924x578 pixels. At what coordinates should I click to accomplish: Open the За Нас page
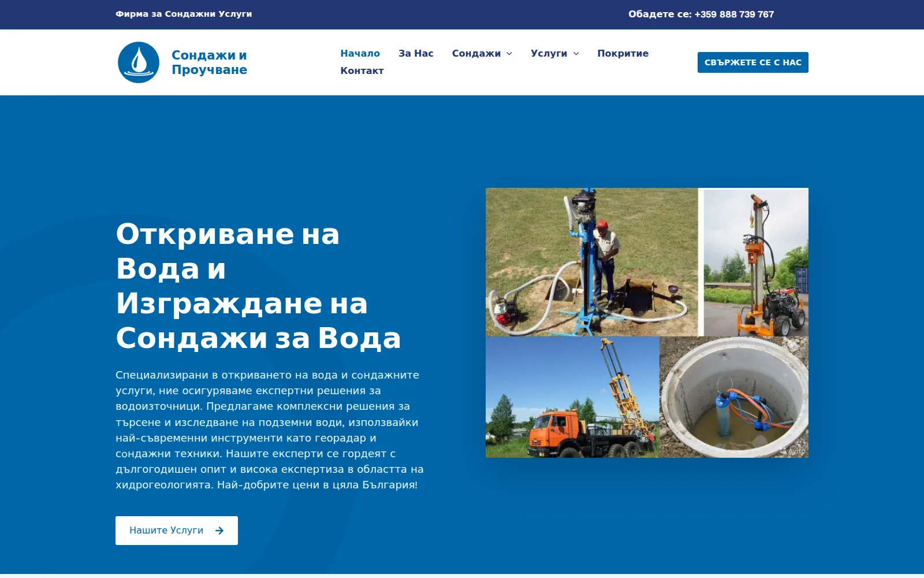click(x=416, y=53)
